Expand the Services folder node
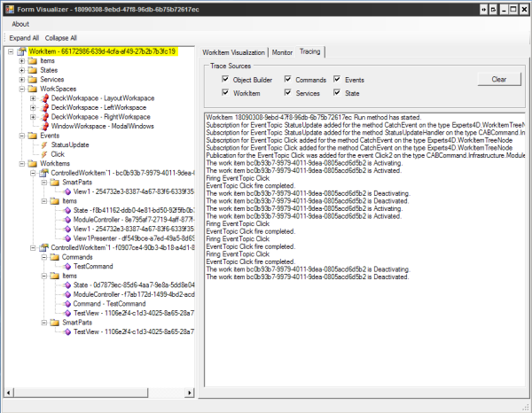Screen dimensions: 532x413 click(22, 80)
